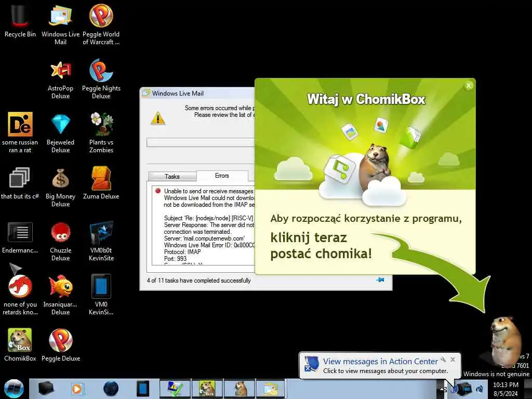Open blue tablet taskbar pinned icon
This screenshot has width=532, height=399.
(x=142, y=389)
